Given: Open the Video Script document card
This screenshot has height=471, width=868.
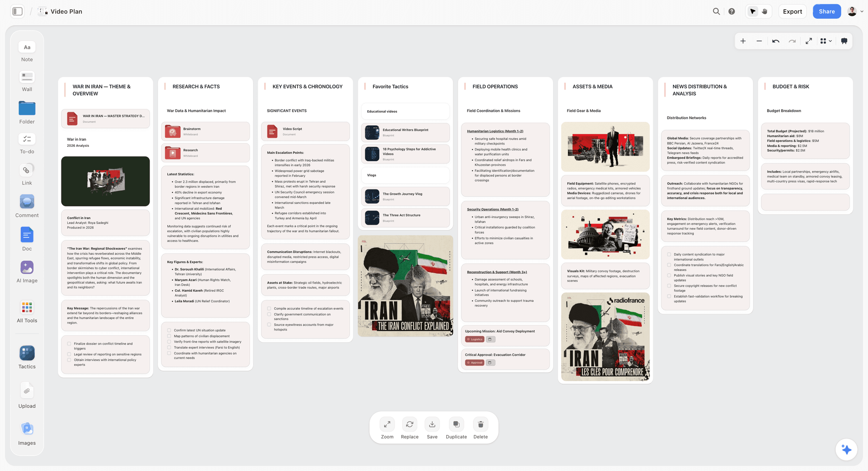Looking at the screenshot, I should pyautogui.click(x=305, y=131).
